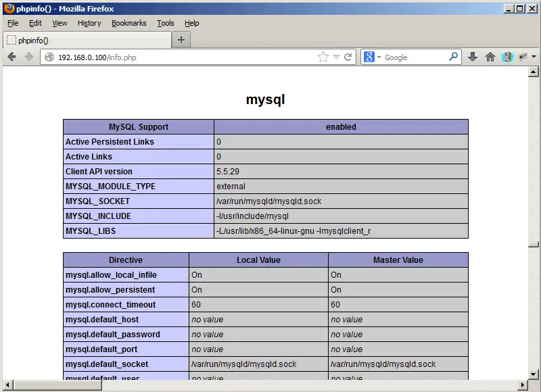Image resolution: width=541 pixels, height=392 pixels.
Task: Select the phpinfo() tab
Action: pyautogui.click(x=87, y=40)
